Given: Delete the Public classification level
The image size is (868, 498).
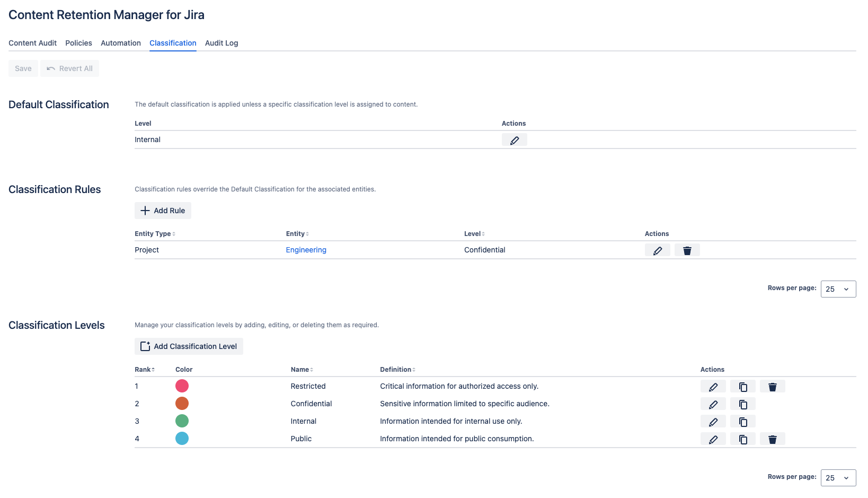Looking at the screenshot, I should (x=772, y=439).
